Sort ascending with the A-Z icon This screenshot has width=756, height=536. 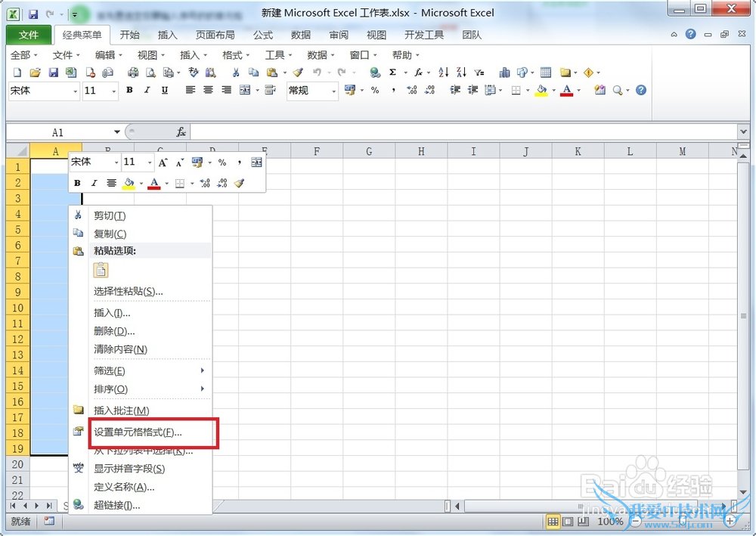(444, 73)
